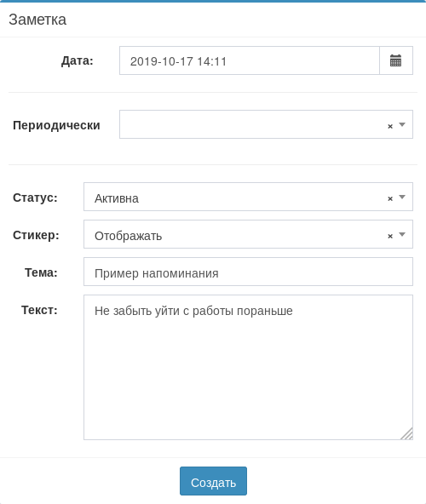Image resolution: width=426 pixels, height=504 pixels.
Task: Click the Тема field with Пример напоминания
Action: (x=248, y=272)
